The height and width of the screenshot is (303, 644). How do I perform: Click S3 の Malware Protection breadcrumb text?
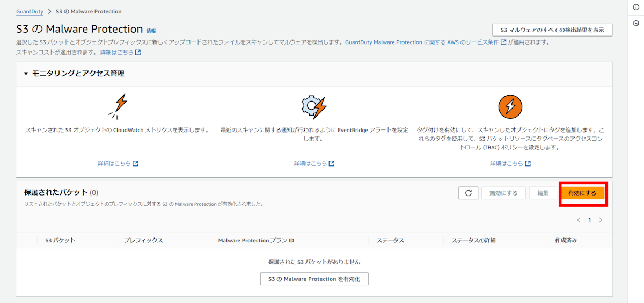[x=89, y=11]
